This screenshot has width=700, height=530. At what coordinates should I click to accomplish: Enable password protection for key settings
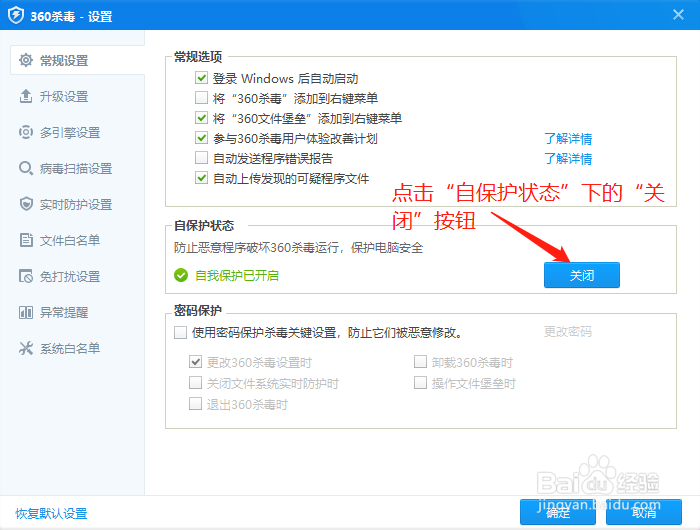[180, 332]
